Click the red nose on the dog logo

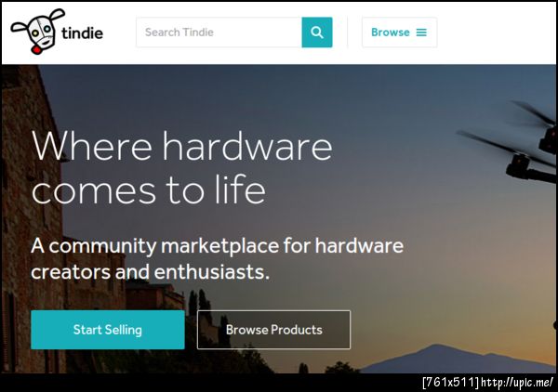(36, 49)
